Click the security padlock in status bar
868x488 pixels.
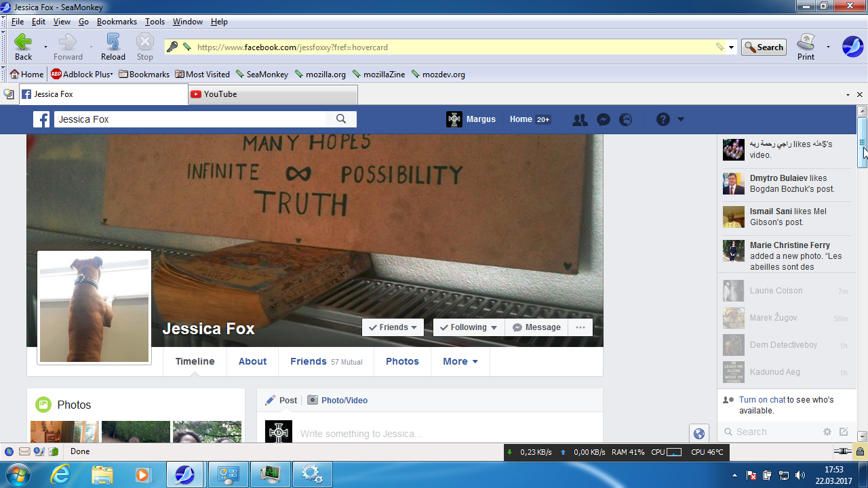pyautogui.click(x=860, y=451)
